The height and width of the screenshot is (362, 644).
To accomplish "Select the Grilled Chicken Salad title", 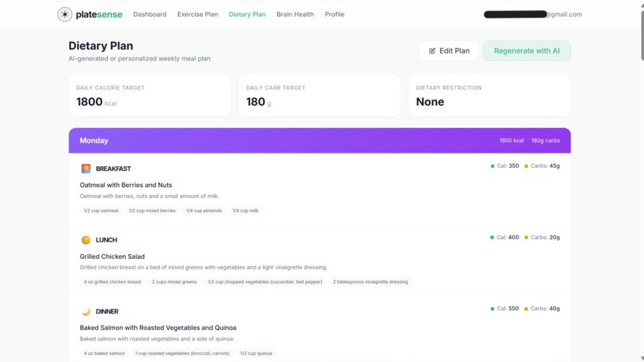I will pos(112,257).
